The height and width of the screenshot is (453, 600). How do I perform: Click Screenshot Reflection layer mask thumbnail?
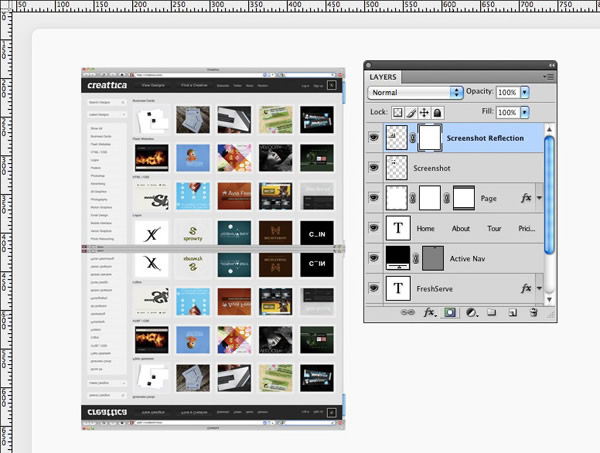click(430, 137)
